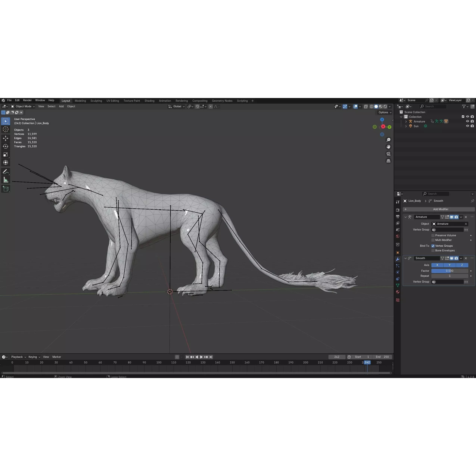Open the Modifier Properties tab (wrench icon)

coord(397,259)
